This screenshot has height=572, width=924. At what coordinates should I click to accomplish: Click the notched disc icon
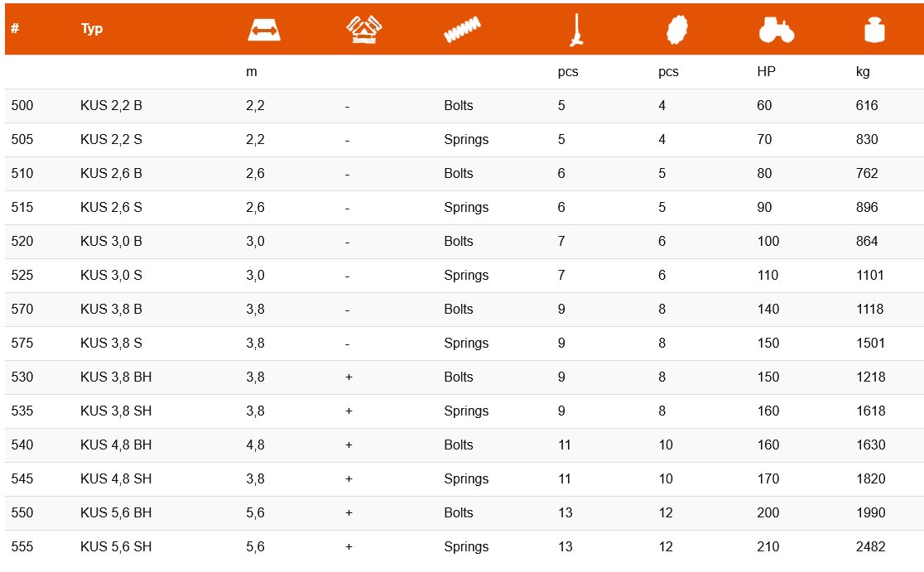point(676,30)
